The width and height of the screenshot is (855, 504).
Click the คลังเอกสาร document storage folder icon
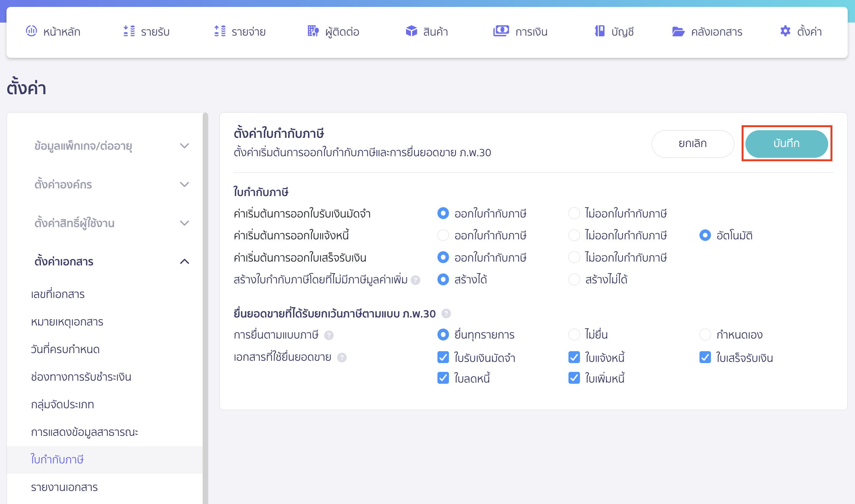(x=678, y=31)
